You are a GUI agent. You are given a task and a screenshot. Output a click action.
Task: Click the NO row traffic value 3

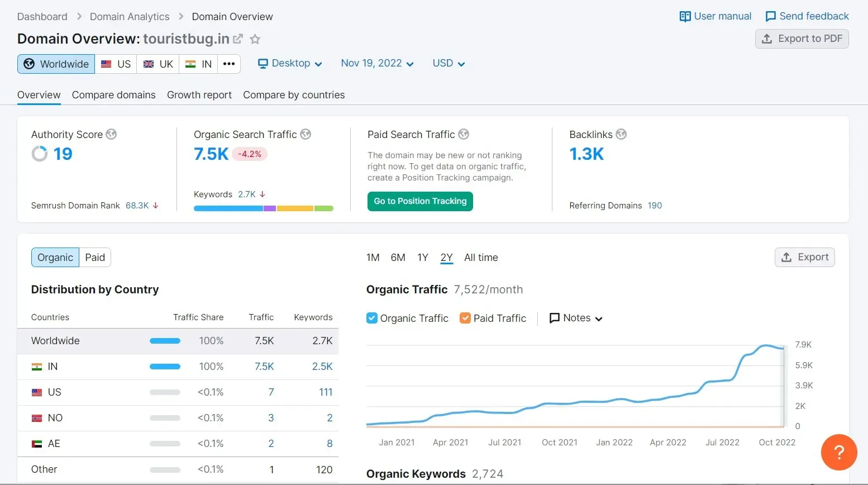click(271, 418)
